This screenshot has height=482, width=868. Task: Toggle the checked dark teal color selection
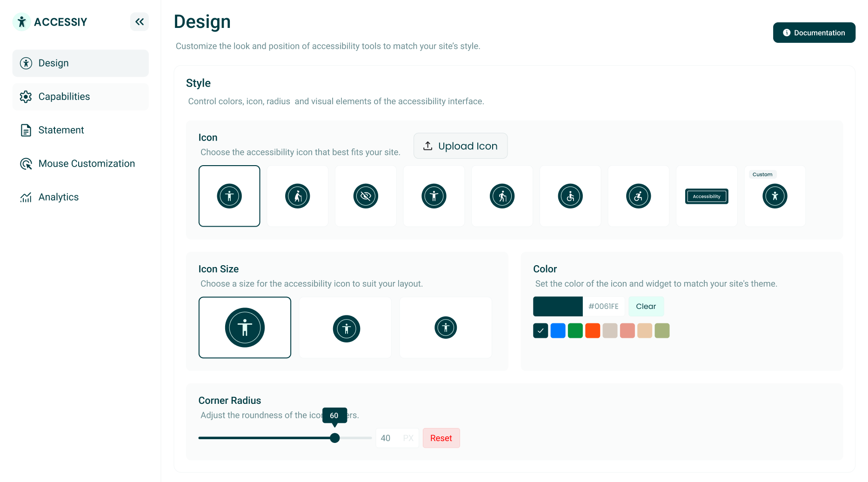[x=540, y=330]
